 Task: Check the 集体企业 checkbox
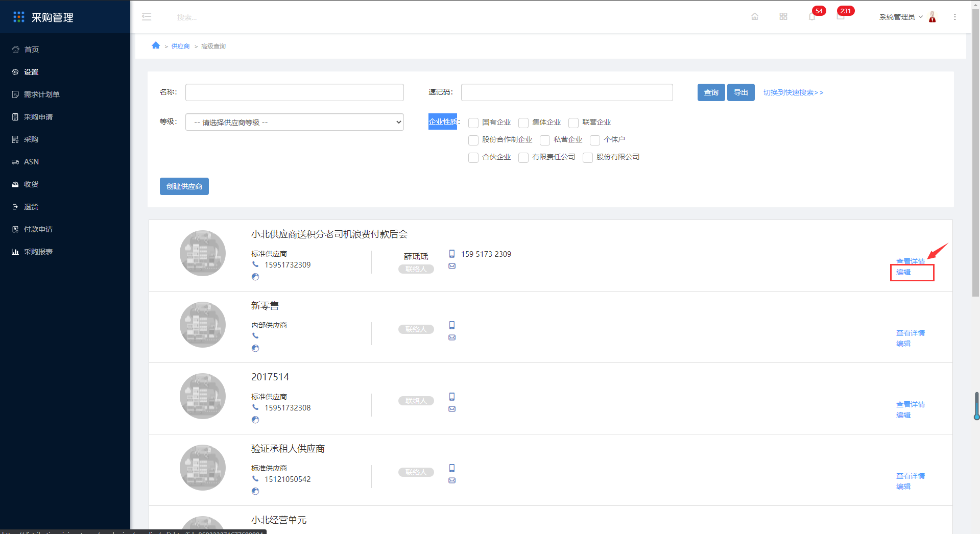point(523,123)
